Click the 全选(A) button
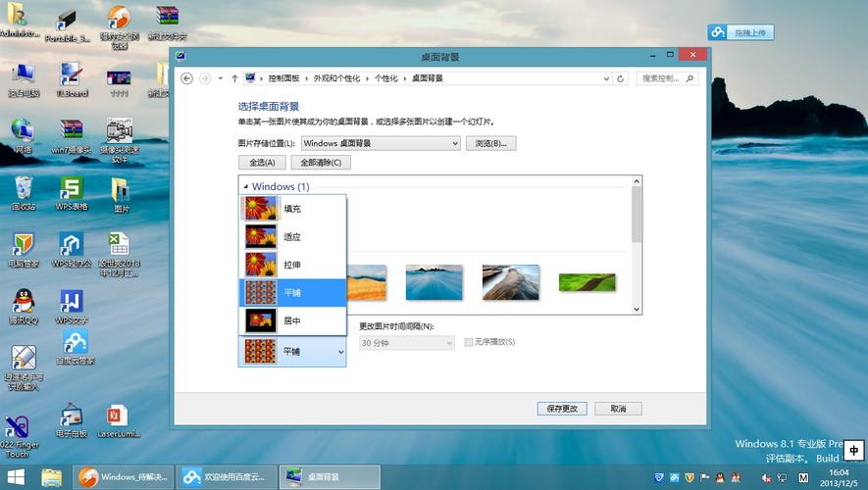 pyautogui.click(x=262, y=163)
